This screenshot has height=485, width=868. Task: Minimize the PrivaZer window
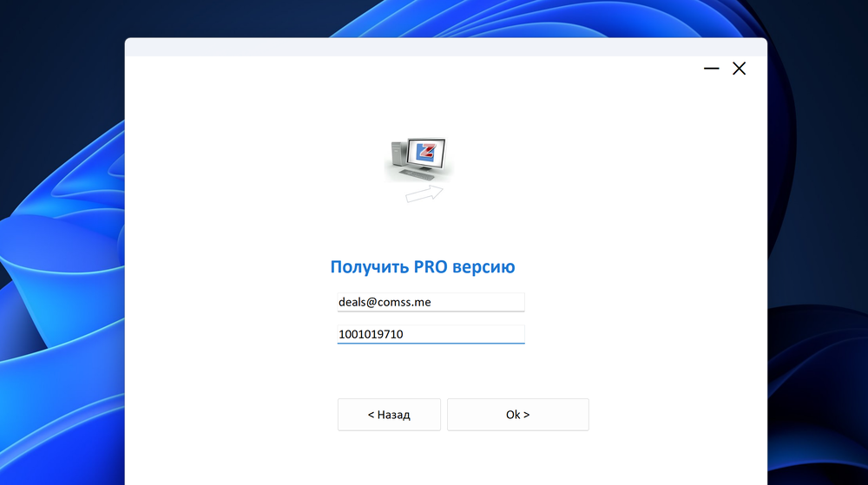click(x=712, y=69)
